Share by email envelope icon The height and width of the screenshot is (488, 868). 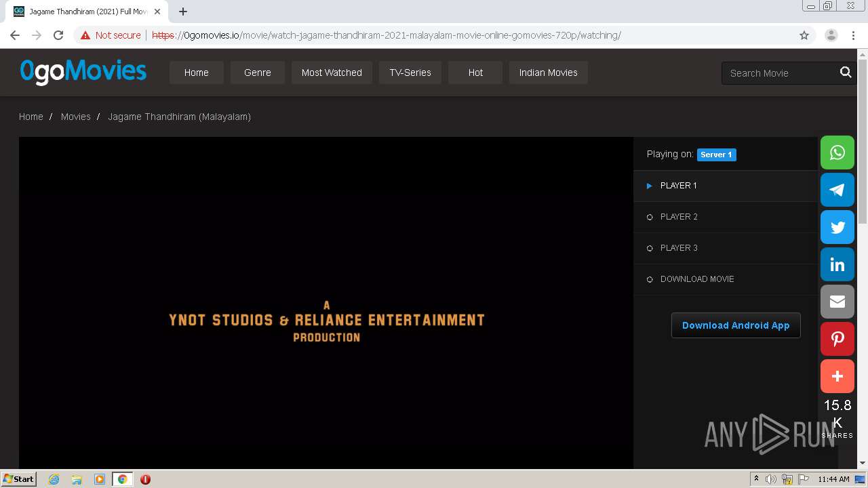tap(837, 302)
